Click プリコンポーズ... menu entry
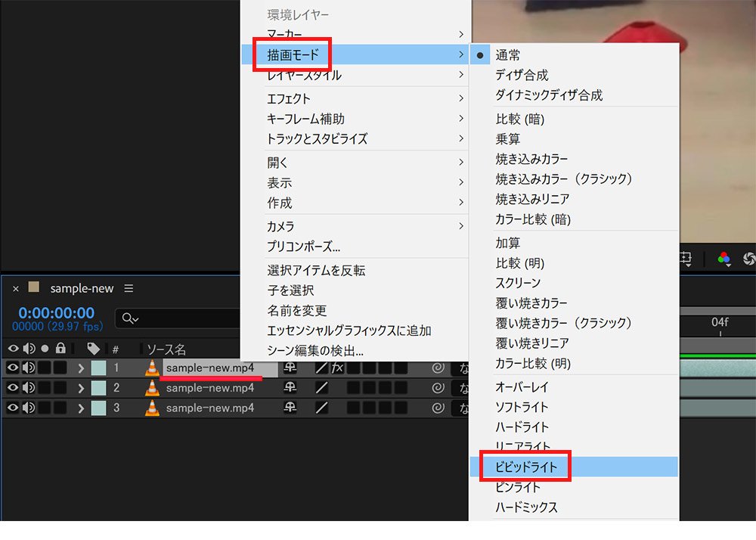Screen dimensions: 756x540 pyautogui.click(x=355, y=247)
